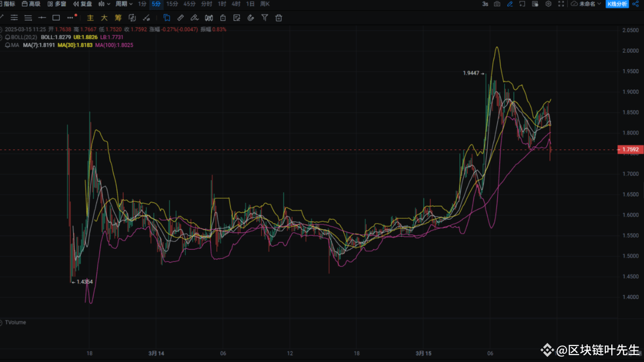Select the three horizontal lines tool
644x362 pixels.
pos(28,18)
